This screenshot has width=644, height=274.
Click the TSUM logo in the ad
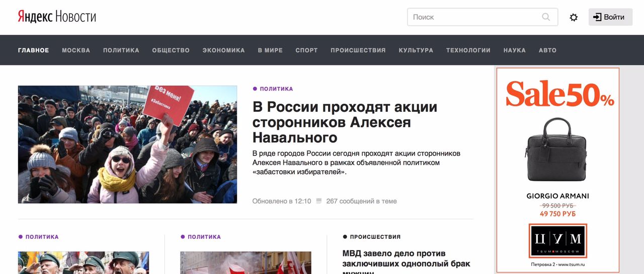coord(558,241)
